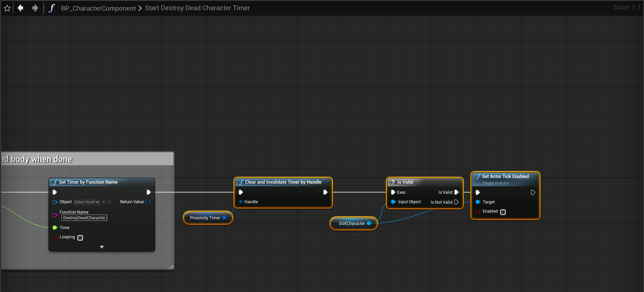The height and width of the screenshot is (292, 644).
Task: Click the Is Not Valid exec pin
Action: coord(456,202)
